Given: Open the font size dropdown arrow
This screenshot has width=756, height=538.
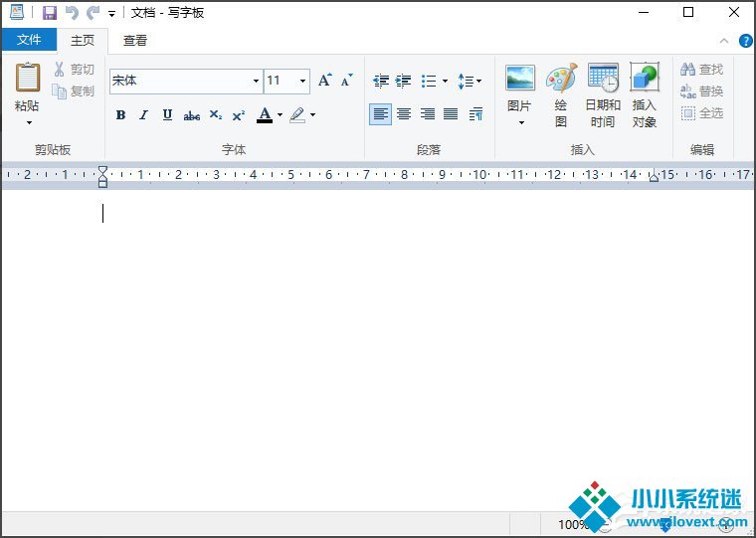Looking at the screenshot, I should click(302, 81).
